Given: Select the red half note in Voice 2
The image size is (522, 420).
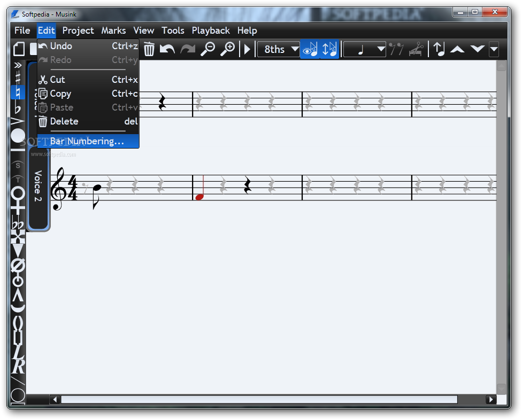Looking at the screenshot, I should [200, 188].
